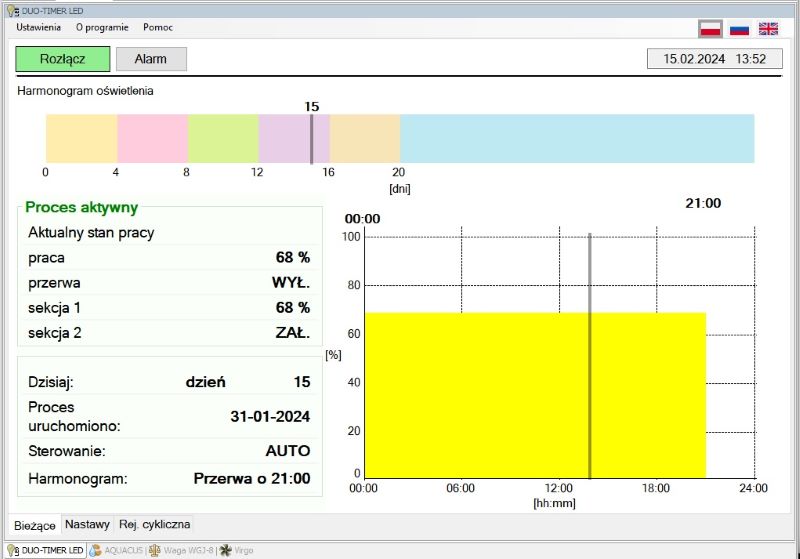
Task: Select the Bieżące tab
Action: pos(34,525)
